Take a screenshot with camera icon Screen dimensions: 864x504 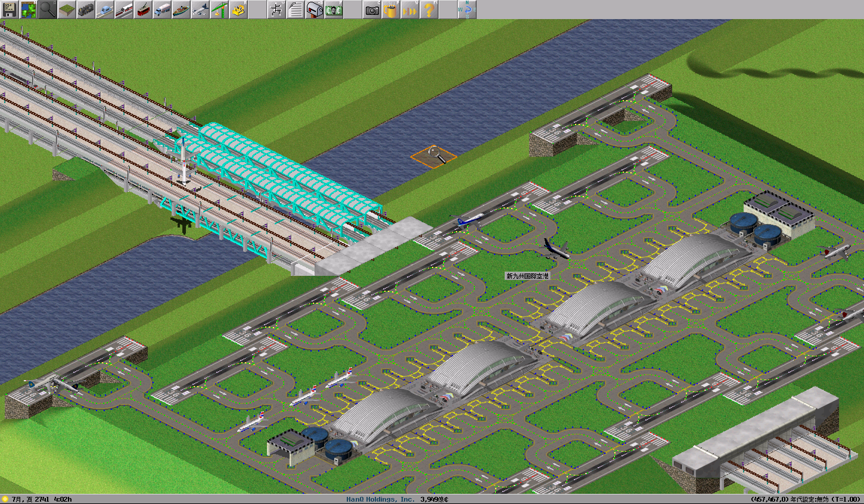372,10
